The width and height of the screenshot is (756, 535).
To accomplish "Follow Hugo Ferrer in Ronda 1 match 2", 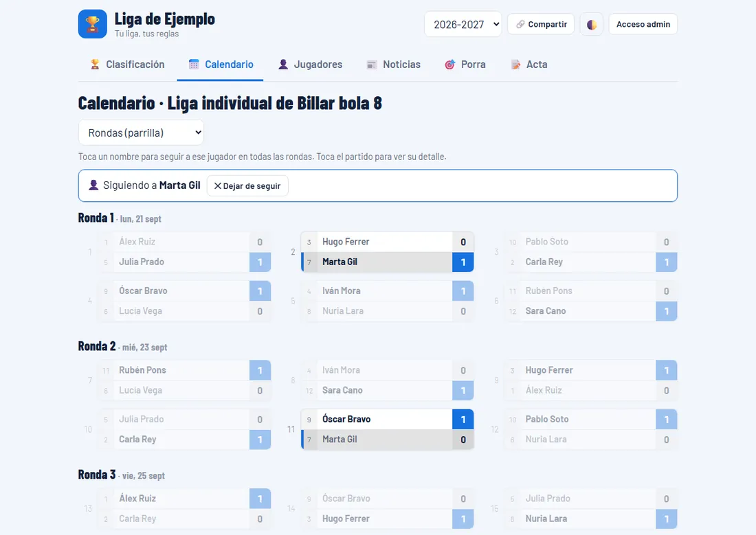I will [346, 242].
